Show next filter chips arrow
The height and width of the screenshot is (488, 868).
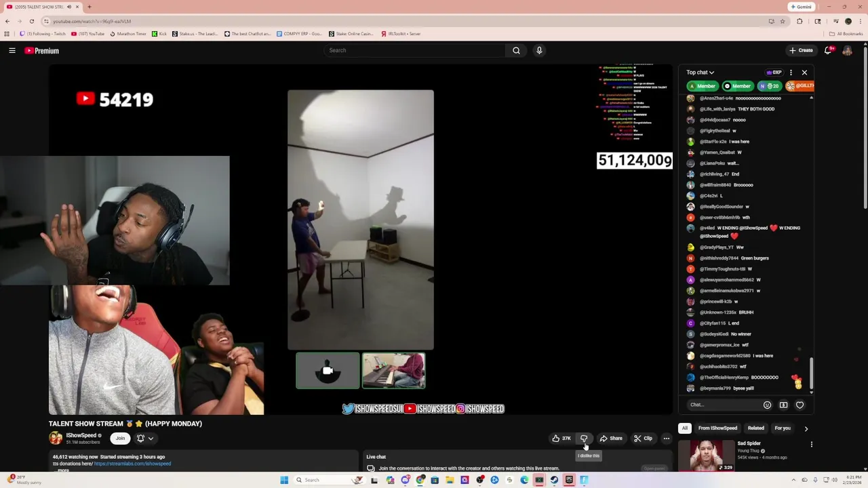806,428
